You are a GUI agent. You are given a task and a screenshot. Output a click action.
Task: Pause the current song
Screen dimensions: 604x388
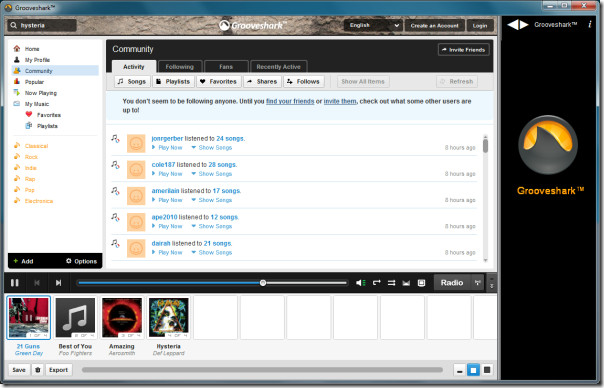[15, 283]
